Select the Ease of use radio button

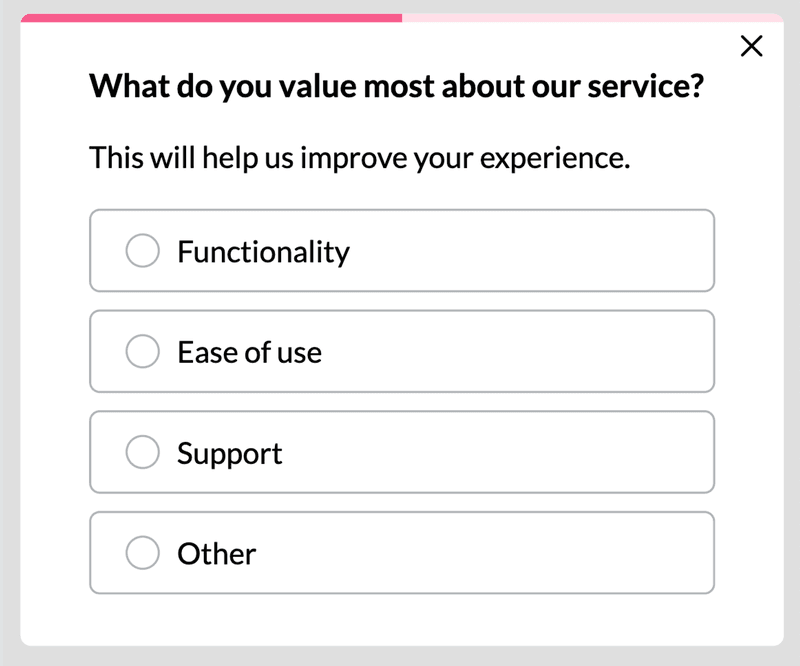tap(143, 351)
